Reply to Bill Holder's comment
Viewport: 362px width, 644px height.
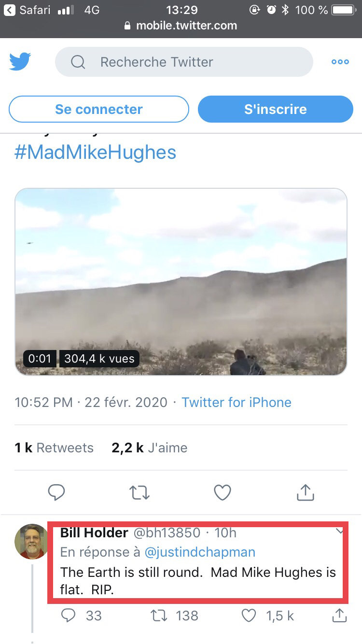[69, 615]
